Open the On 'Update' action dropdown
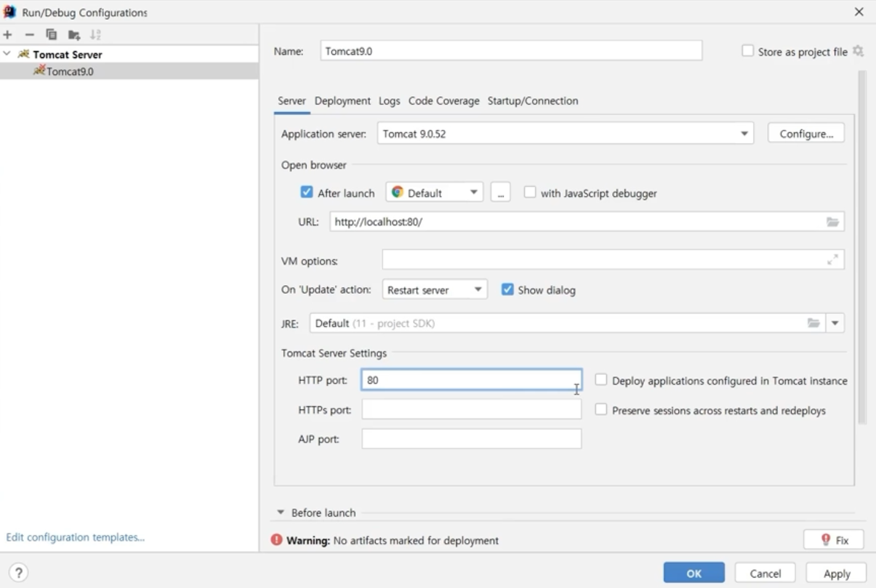 [435, 289]
